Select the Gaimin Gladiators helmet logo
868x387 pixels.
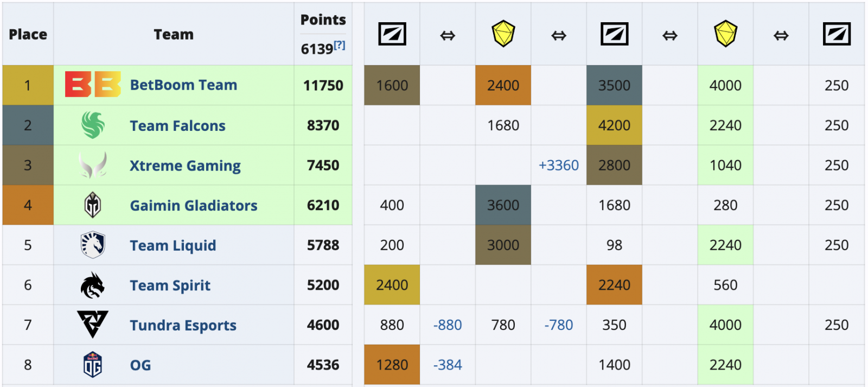(93, 205)
